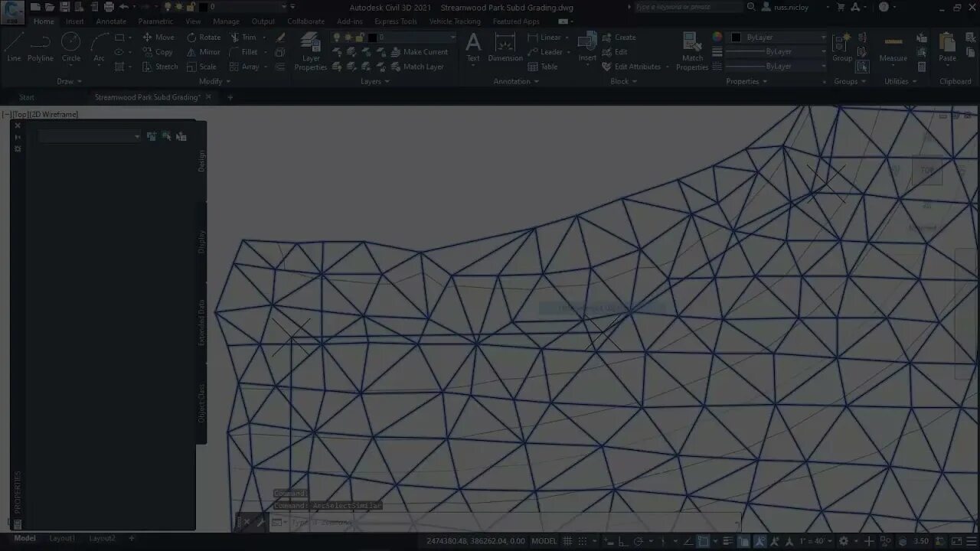
Task: Open Layer Properties manager
Action: click(x=310, y=51)
